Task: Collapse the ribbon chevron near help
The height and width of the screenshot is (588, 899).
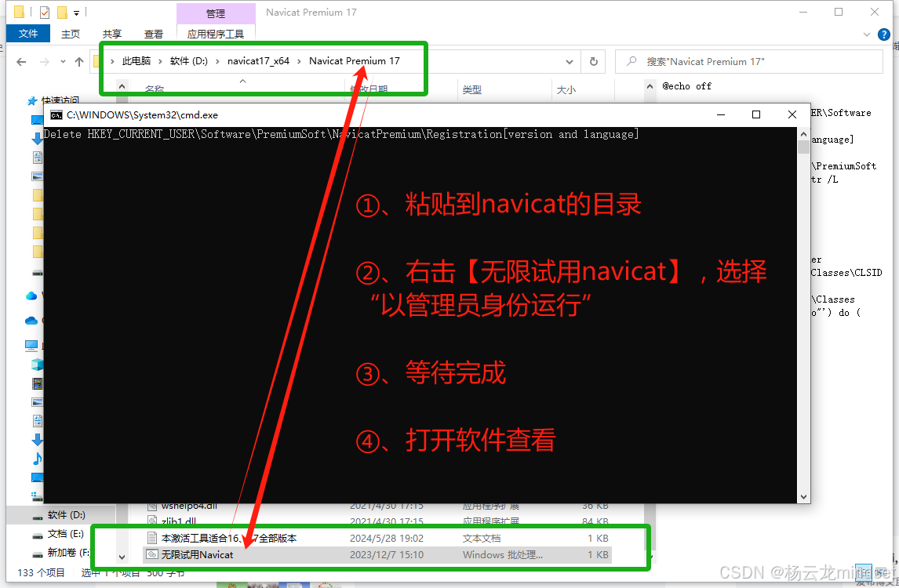Action: click(866, 34)
